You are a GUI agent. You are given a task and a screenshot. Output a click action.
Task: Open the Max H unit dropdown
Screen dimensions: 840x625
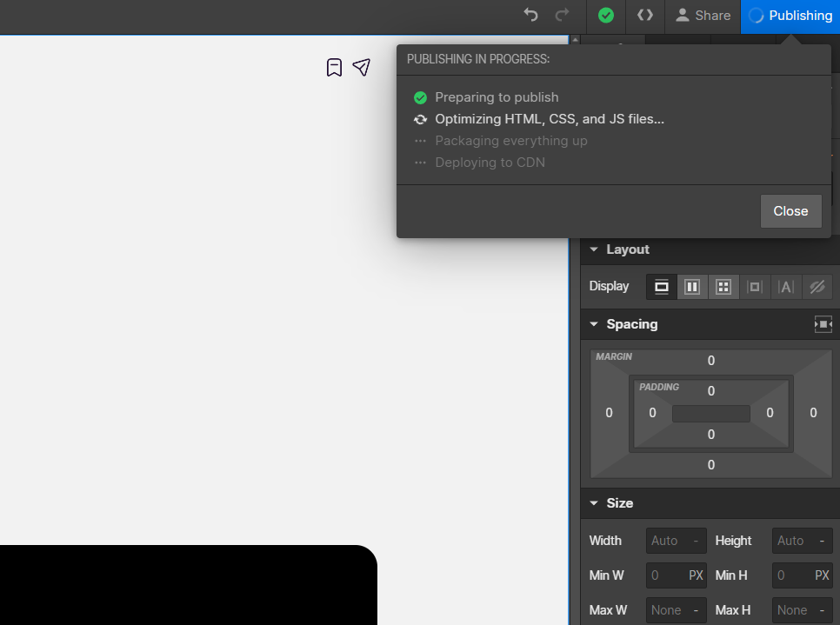pyautogui.click(x=822, y=610)
